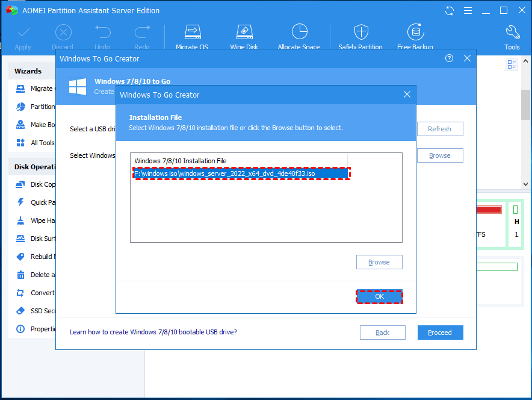Select Disk Surface Test sidebar item
The height and width of the screenshot is (400, 532).
point(36,239)
